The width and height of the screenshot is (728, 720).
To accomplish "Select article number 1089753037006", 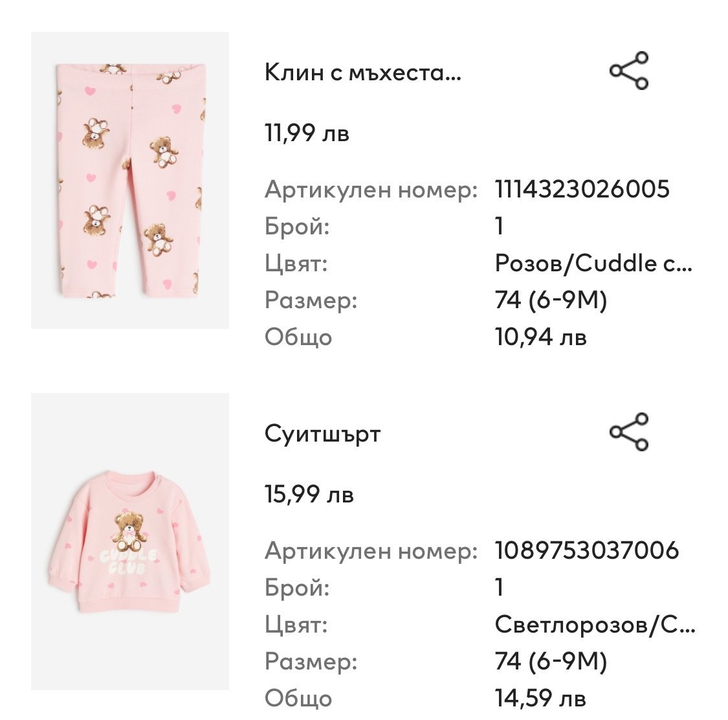I will [587, 551].
